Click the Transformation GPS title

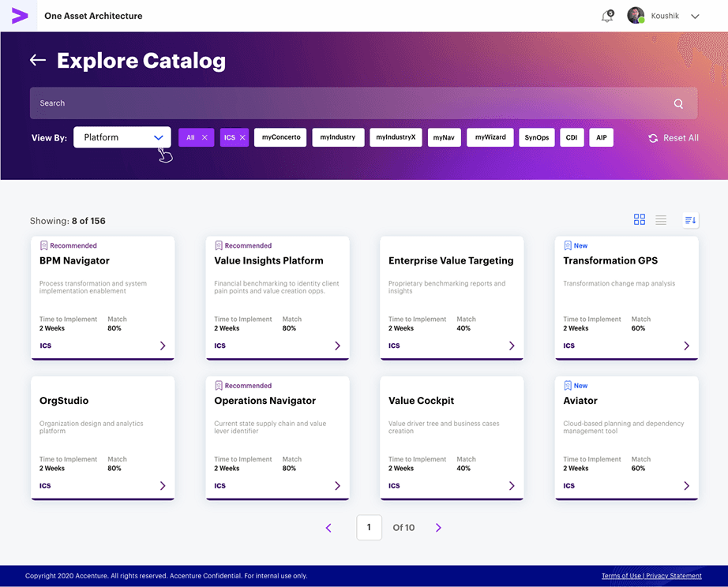[x=610, y=261]
